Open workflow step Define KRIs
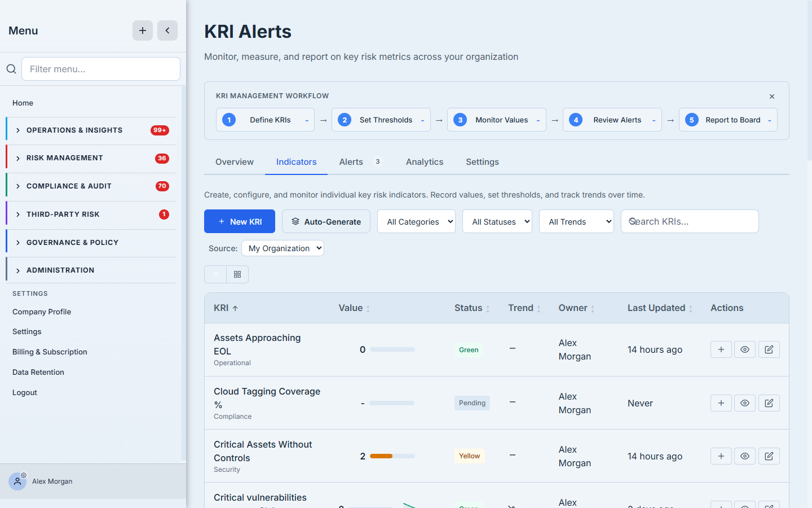 point(265,120)
